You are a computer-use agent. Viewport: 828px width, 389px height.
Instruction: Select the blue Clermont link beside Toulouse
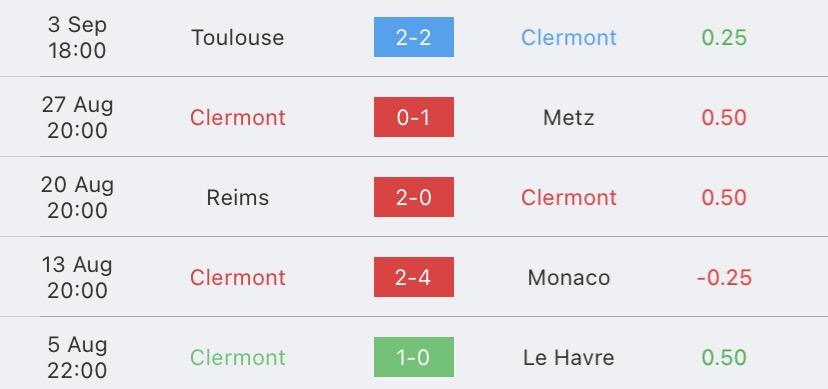coord(569,37)
